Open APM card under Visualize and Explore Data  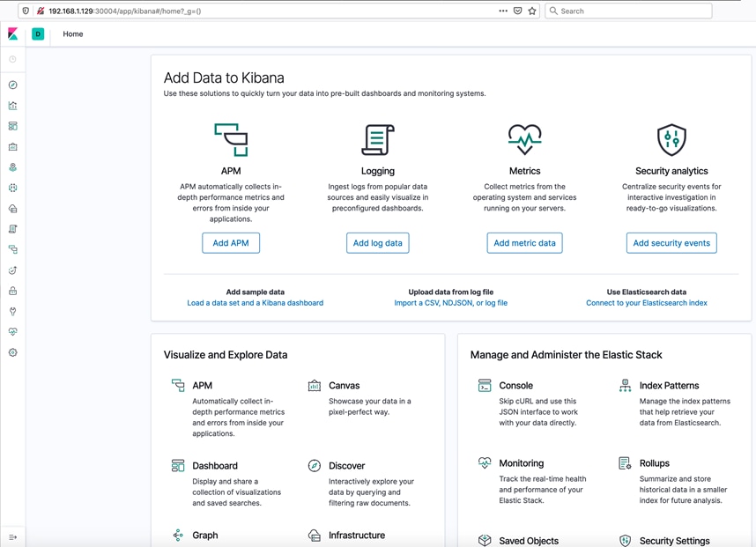pyautogui.click(x=230, y=409)
